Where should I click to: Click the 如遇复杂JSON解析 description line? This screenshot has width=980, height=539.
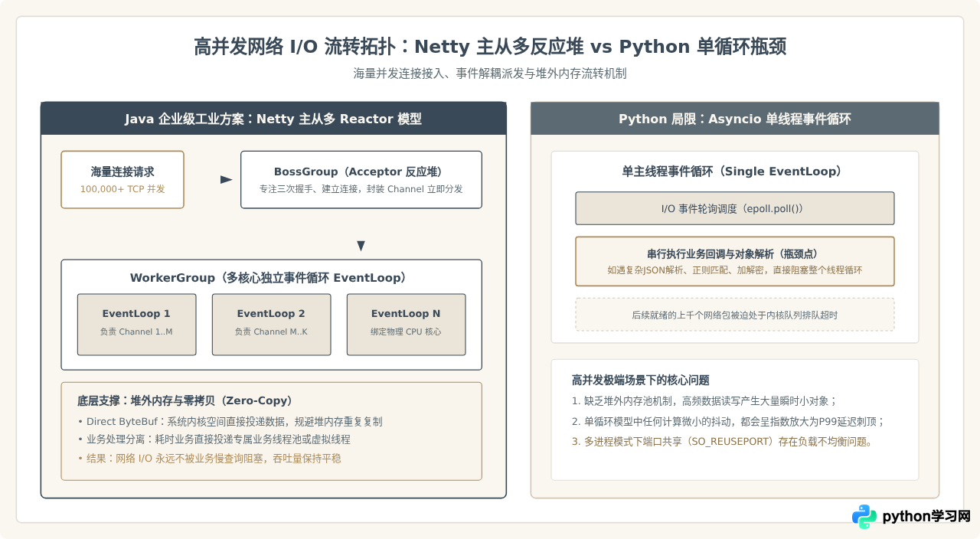735,270
